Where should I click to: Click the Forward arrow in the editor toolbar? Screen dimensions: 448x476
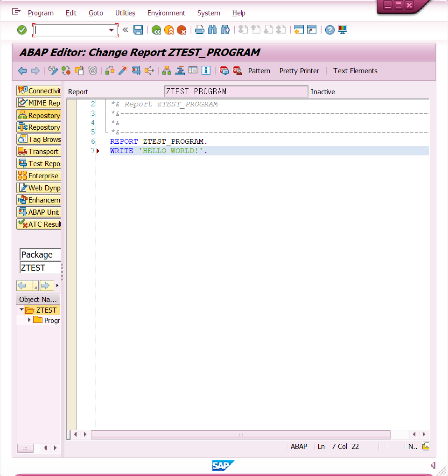pos(35,71)
